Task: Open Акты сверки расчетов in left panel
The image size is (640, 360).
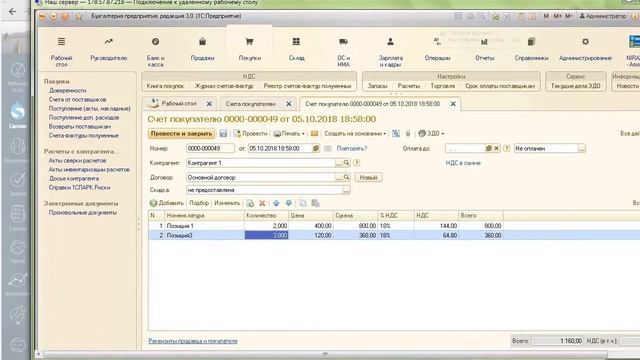Action: point(77,161)
